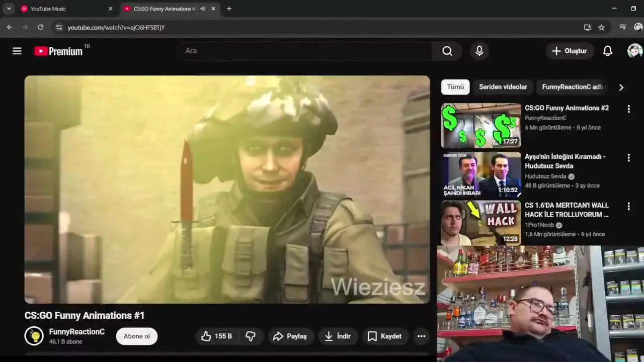
Task: Click title CS 1.6'DA MERTCAN'I WALL HACK
Action: click(567, 210)
